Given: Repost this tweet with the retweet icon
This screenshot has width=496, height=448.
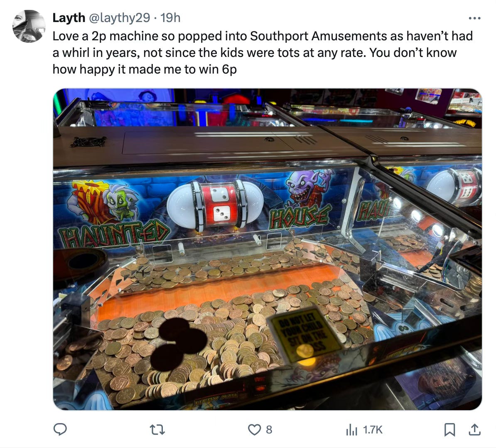Looking at the screenshot, I should pos(157,430).
